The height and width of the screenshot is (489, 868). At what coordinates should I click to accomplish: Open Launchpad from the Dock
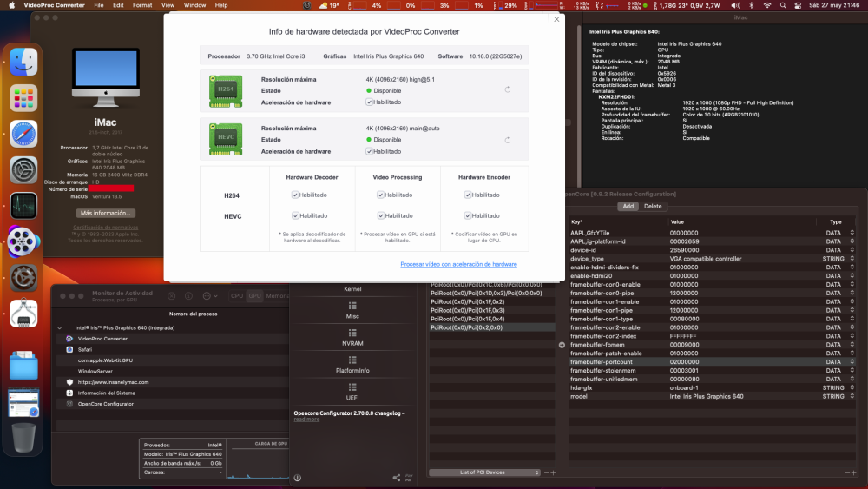[x=23, y=98]
